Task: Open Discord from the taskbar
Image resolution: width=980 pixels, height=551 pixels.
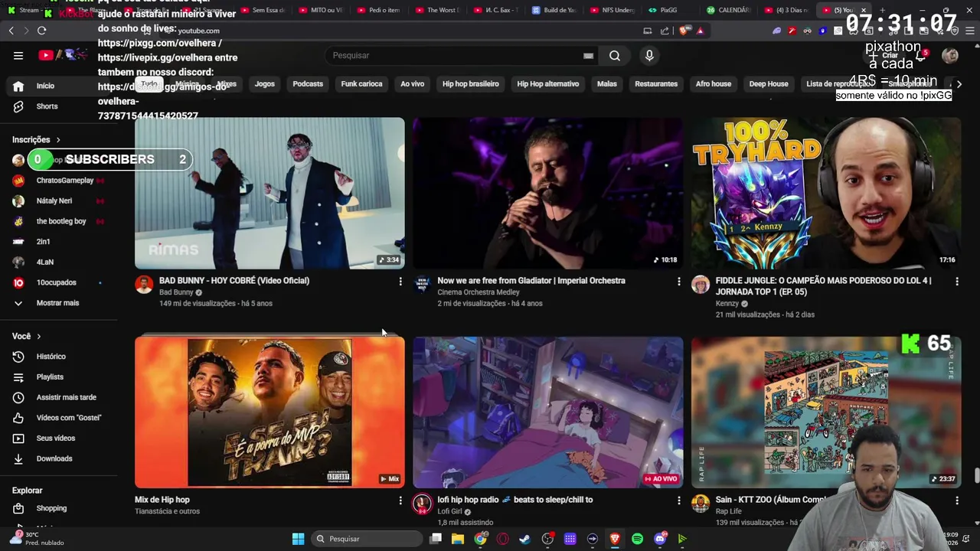Action: [x=660, y=539]
